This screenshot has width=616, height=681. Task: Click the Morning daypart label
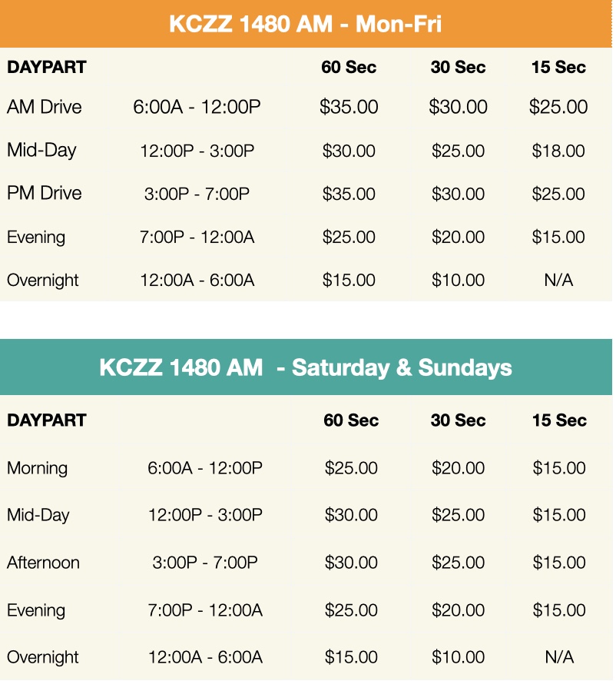tap(37, 468)
